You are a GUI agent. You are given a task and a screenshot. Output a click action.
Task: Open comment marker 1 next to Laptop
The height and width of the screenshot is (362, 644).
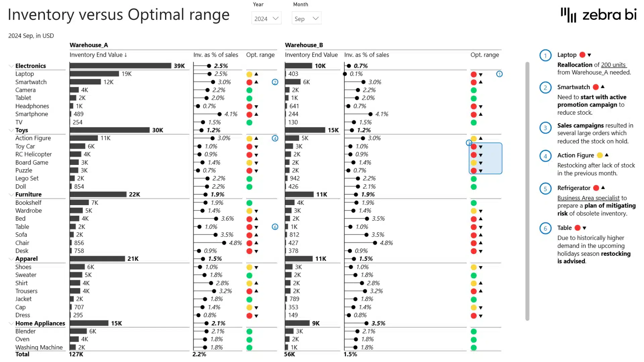[x=499, y=74]
